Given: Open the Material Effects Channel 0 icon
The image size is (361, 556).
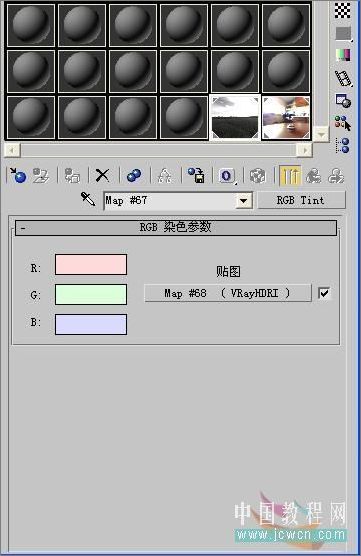Looking at the screenshot, I should pyautogui.click(x=227, y=176).
